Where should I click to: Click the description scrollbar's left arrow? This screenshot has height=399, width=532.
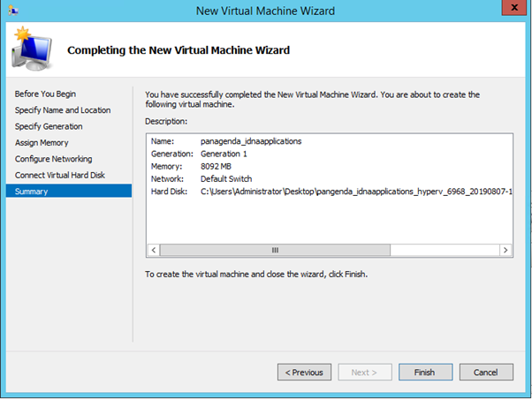(x=154, y=250)
